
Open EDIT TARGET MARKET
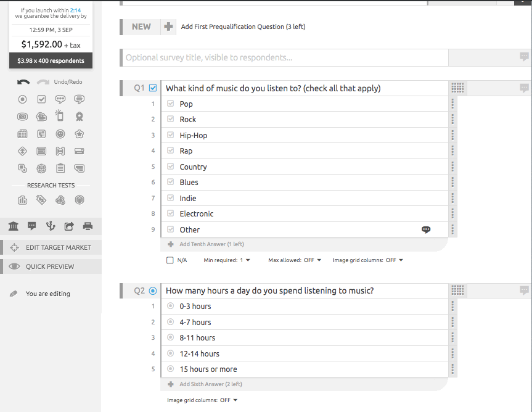pos(51,247)
